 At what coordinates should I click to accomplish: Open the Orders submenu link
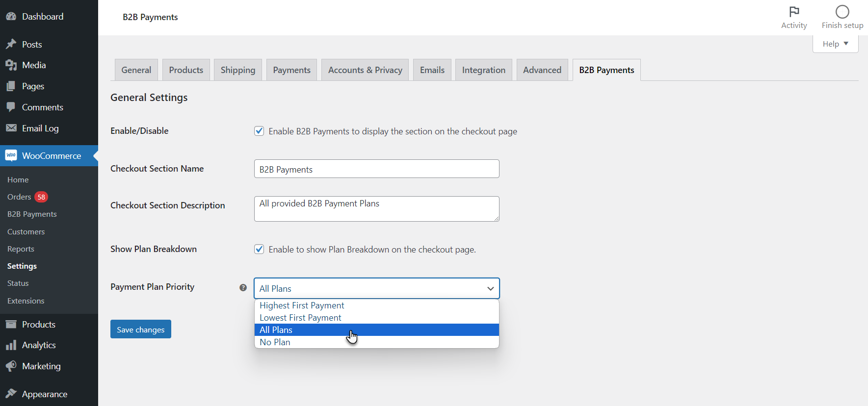point(19,197)
